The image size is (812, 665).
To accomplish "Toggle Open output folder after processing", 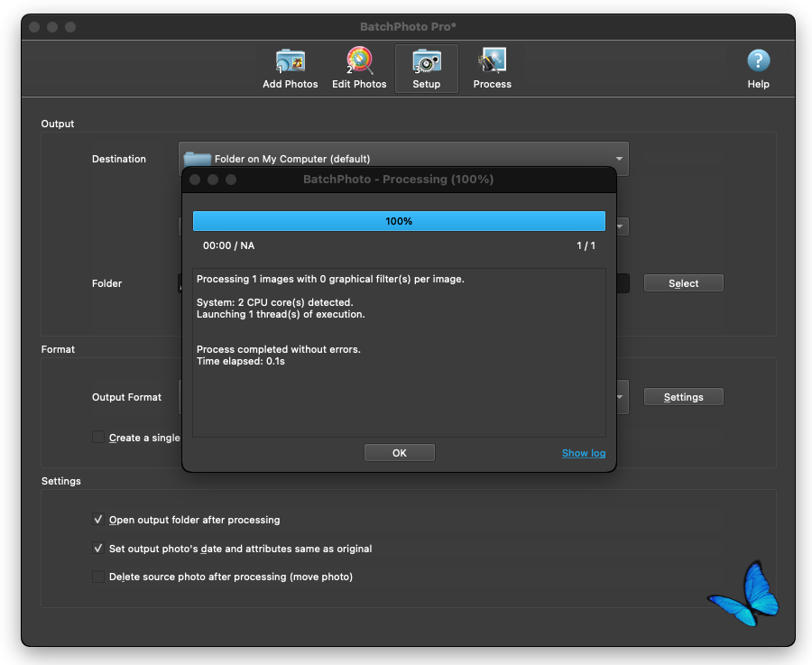I will 97,519.
